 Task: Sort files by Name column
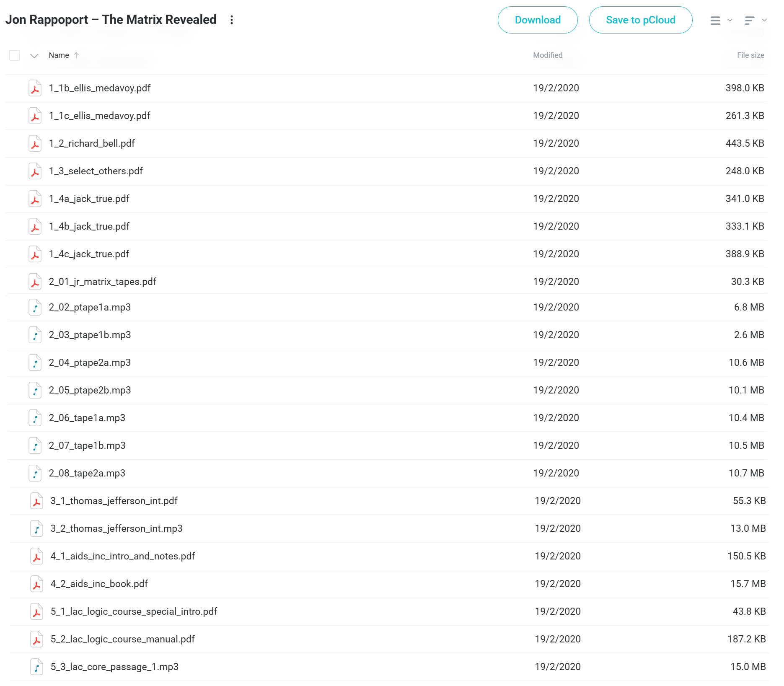click(59, 55)
